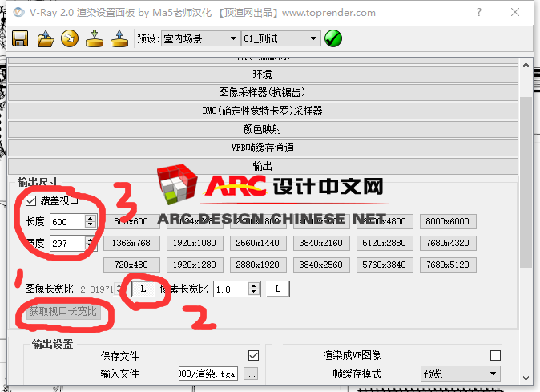The width and height of the screenshot is (540, 392).
Task: Click the export up-arrow disk icon
Action: pos(119,38)
